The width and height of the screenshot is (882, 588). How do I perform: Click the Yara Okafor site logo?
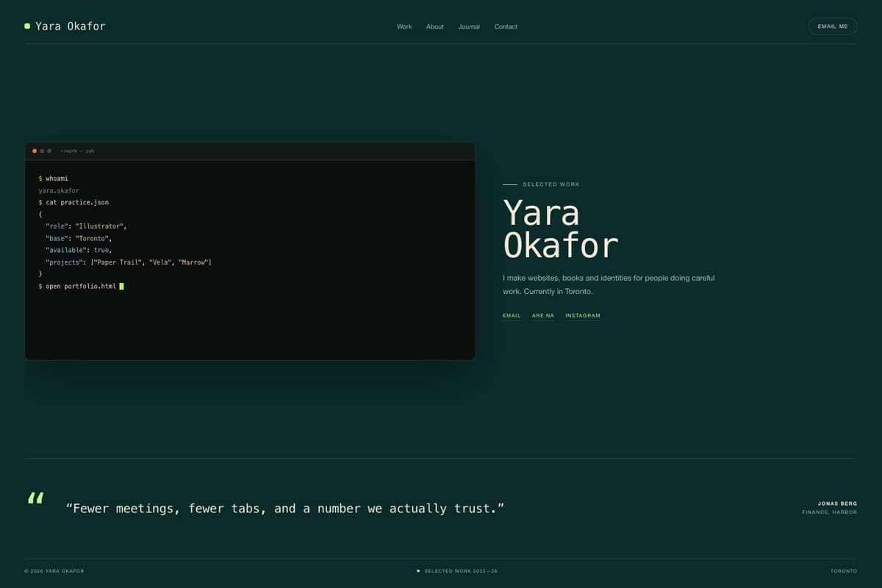65,26
